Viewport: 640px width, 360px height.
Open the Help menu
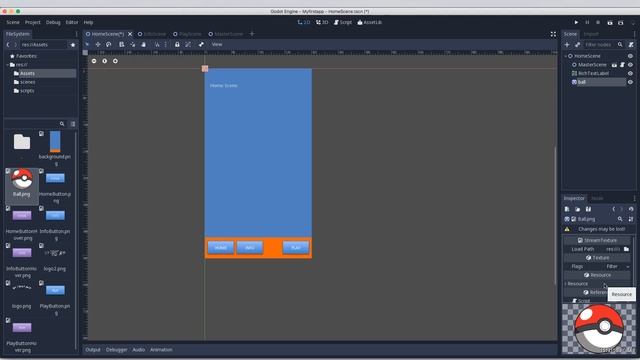point(89,22)
